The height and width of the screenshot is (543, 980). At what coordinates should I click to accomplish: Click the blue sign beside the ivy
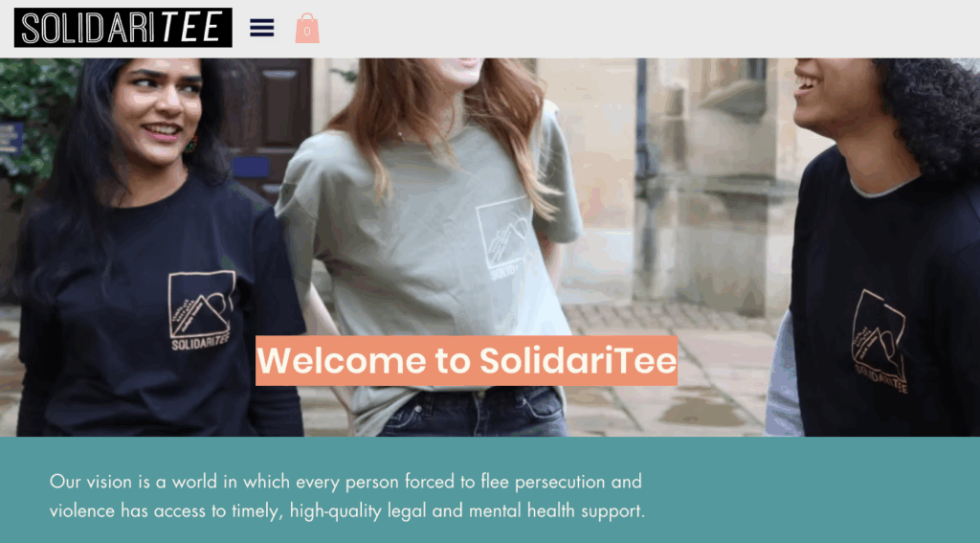coord(11,138)
